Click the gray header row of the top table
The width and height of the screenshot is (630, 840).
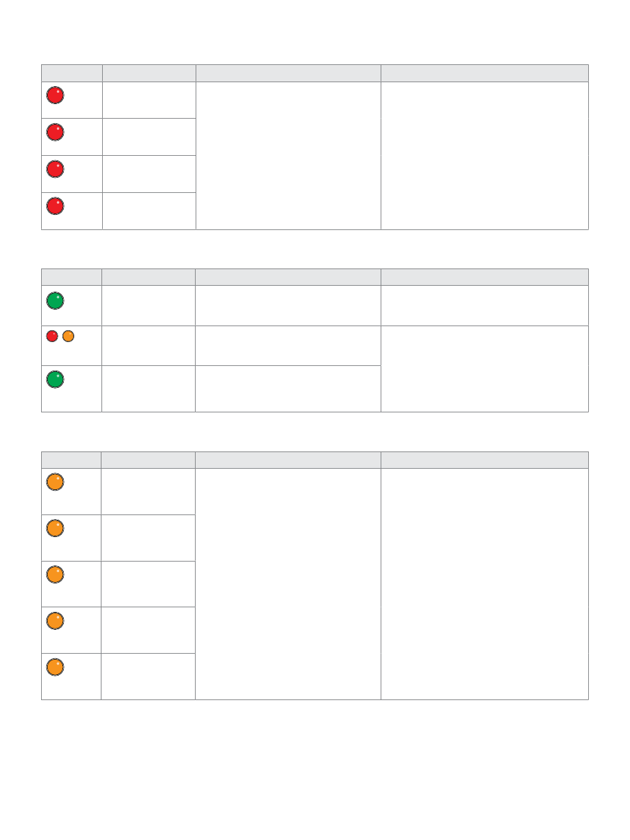(x=315, y=73)
